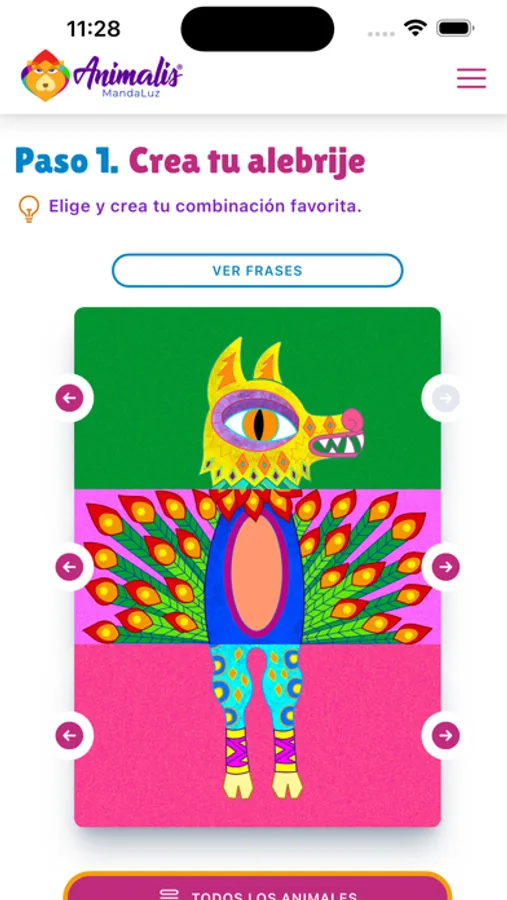Tap the Wi-Fi status icon
Viewport: 507px width, 900px height.
[415, 28]
